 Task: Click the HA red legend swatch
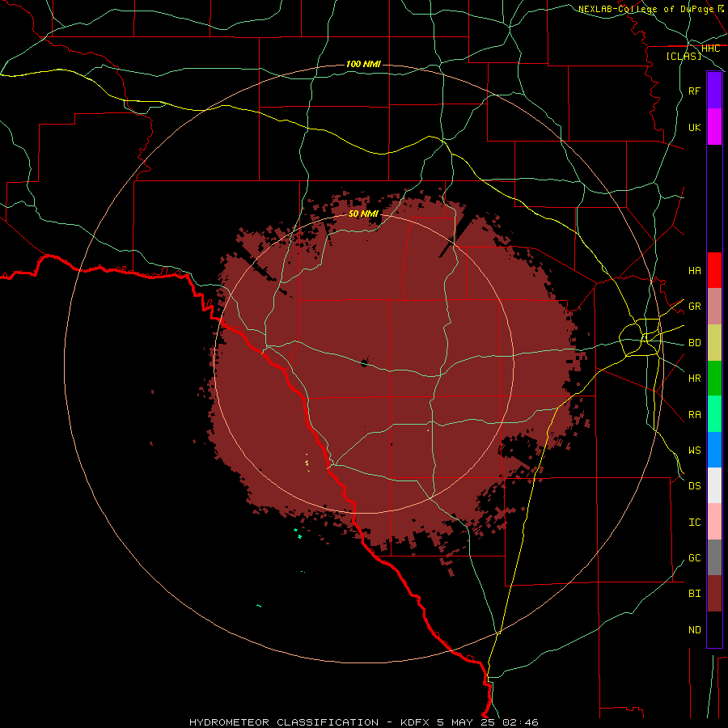point(714,270)
